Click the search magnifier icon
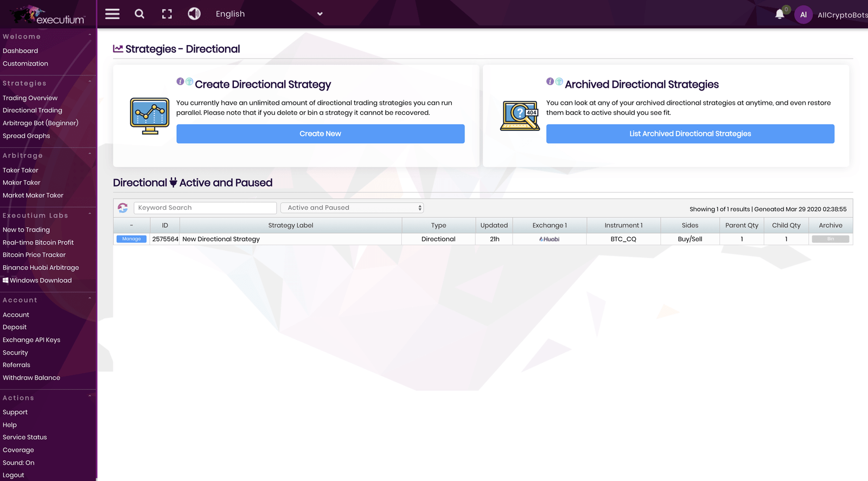The height and width of the screenshot is (481, 868). click(139, 14)
